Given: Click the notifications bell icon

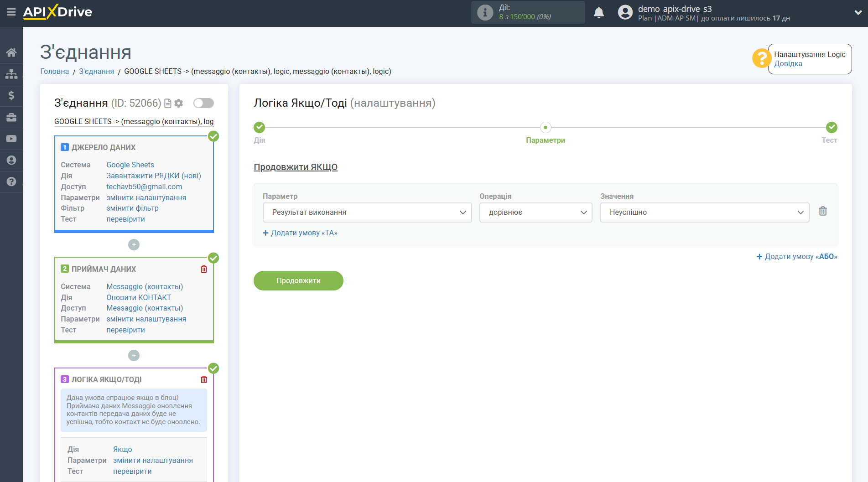Looking at the screenshot, I should pos(598,13).
